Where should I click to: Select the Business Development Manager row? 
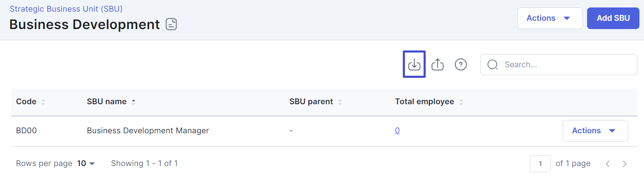point(324,131)
